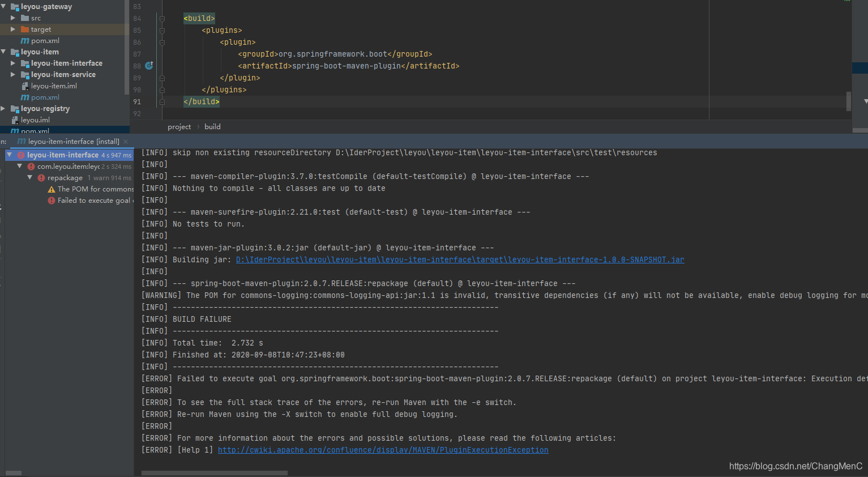Click the orange target folder icon

coord(25,29)
